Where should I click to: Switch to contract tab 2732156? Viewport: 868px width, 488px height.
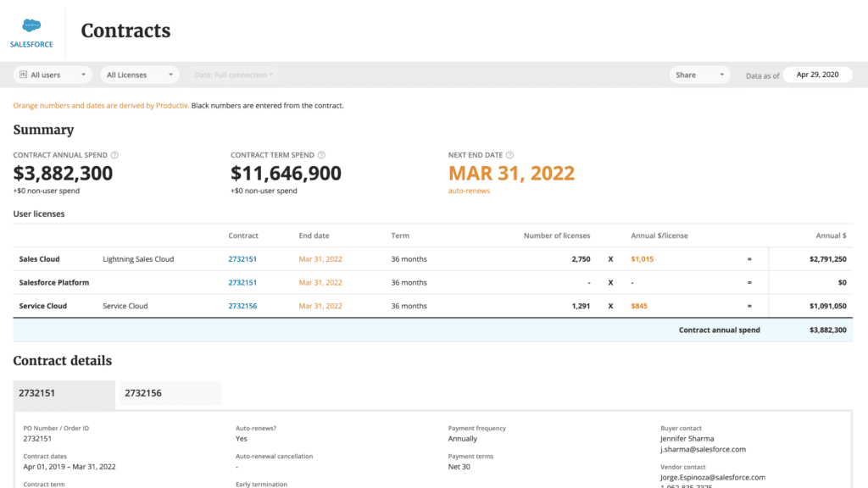coord(170,393)
